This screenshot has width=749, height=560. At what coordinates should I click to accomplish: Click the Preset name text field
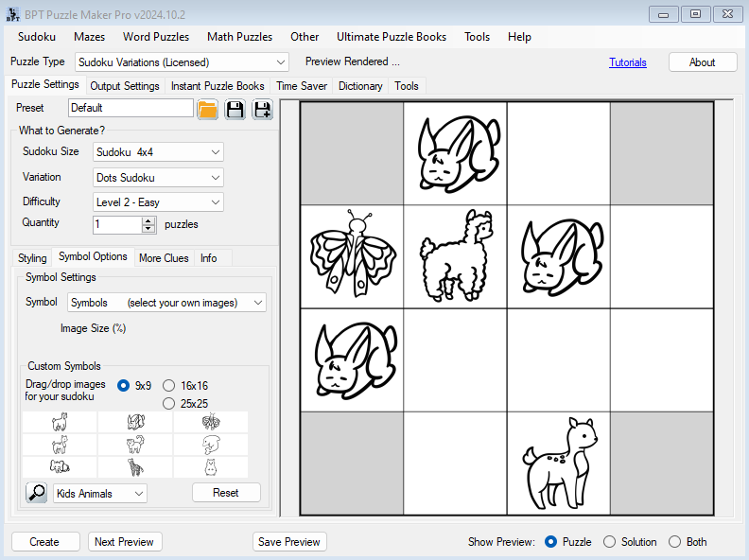pyautogui.click(x=131, y=108)
